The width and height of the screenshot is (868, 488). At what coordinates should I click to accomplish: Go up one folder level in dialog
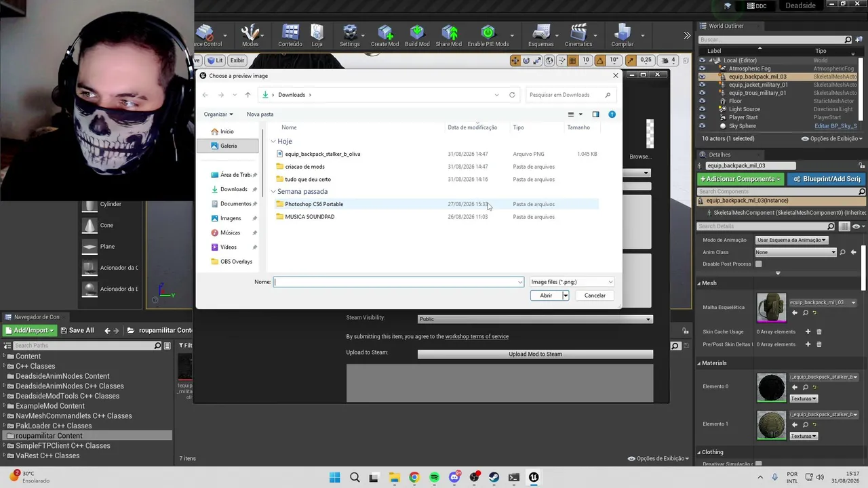[x=248, y=95]
